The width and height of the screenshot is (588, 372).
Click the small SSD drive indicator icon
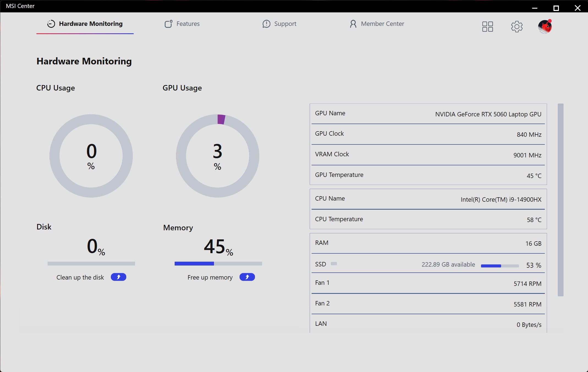(334, 264)
